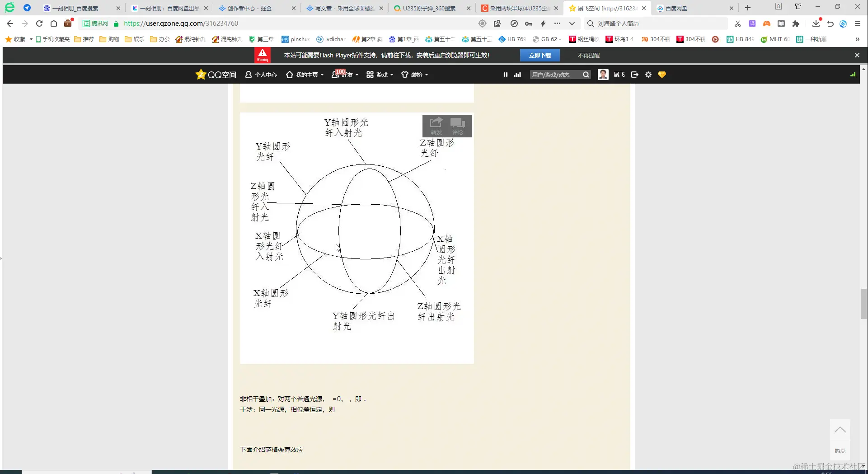
Task: Open the game center icon in toolbar
Action: point(766,23)
